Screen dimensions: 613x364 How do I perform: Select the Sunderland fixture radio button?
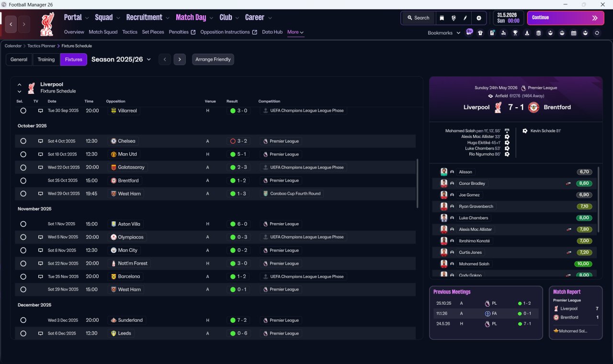[x=23, y=320]
